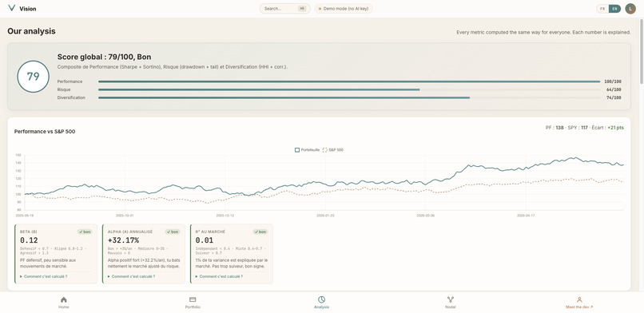Click the Vision brand name
This screenshot has width=644, height=313.
[27, 9]
